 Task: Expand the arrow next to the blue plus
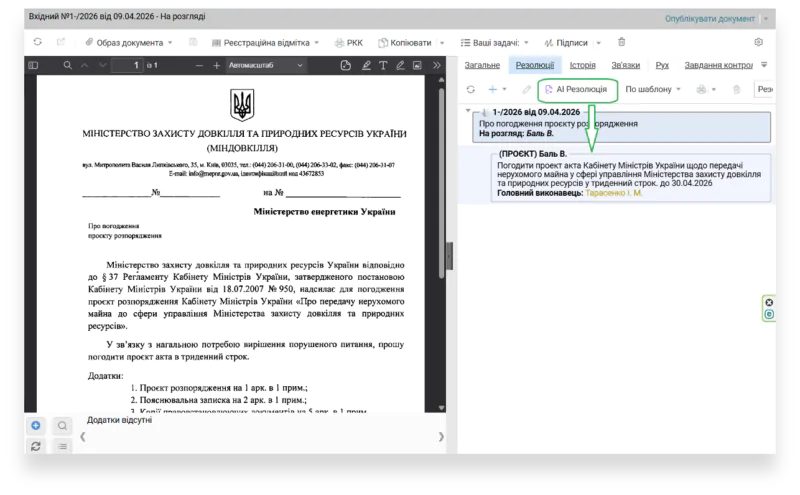click(x=505, y=89)
